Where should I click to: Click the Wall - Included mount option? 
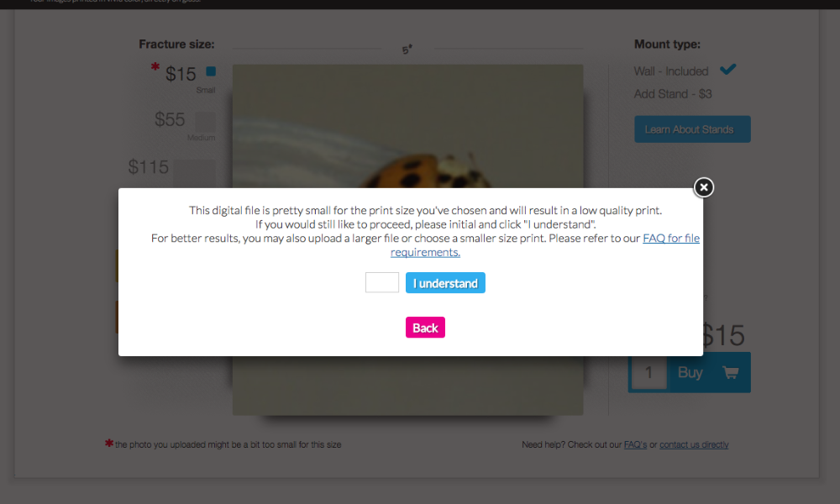pyautogui.click(x=670, y=71)
